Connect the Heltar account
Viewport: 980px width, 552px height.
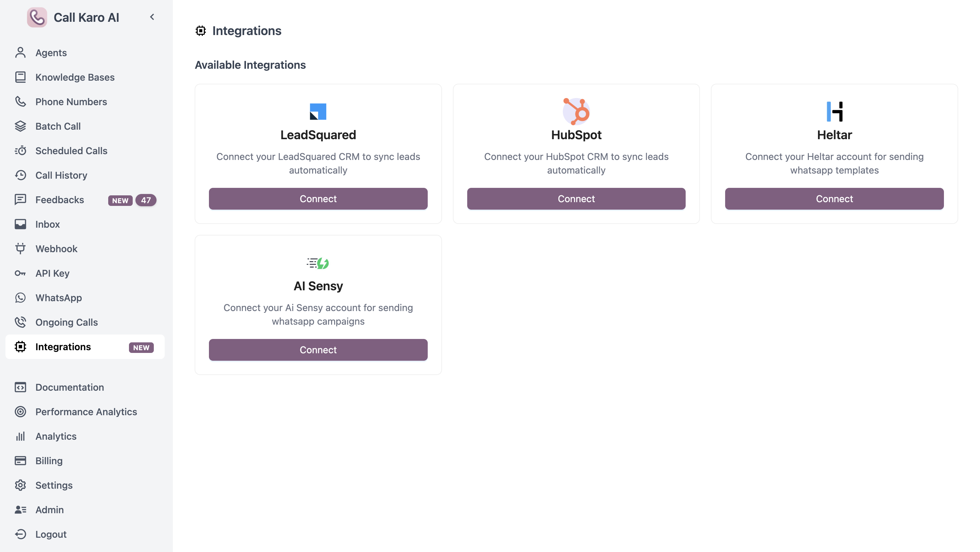834,199
